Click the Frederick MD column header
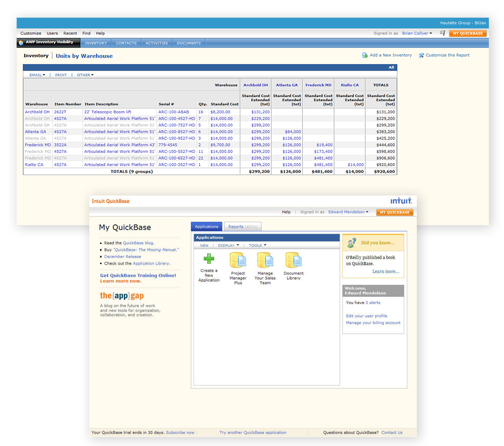The image size is (504, 446). (318, 85)
